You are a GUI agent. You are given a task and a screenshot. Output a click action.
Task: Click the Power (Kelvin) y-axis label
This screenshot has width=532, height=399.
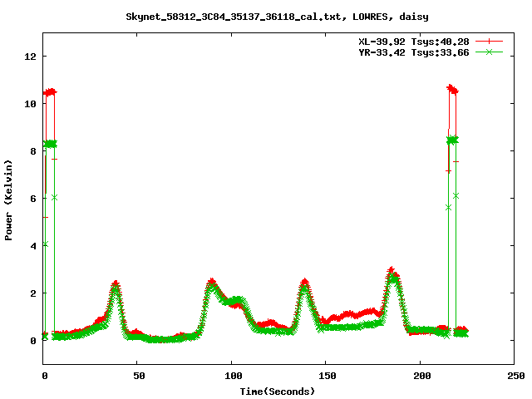8,200
